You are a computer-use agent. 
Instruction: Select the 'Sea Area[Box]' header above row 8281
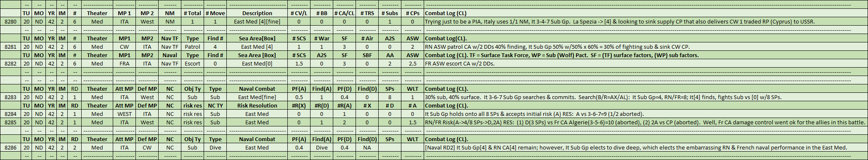click(257, 38)
